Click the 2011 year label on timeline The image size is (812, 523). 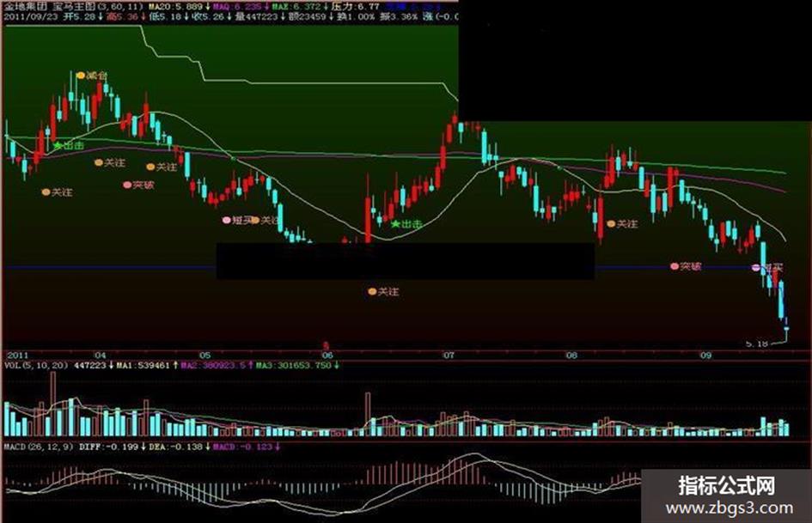click(x=17, y=356)
